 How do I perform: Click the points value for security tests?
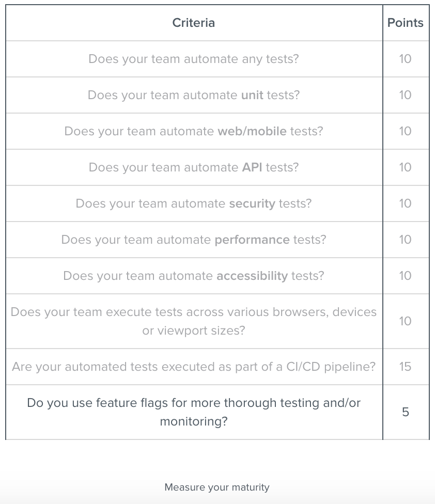[406, 203]
